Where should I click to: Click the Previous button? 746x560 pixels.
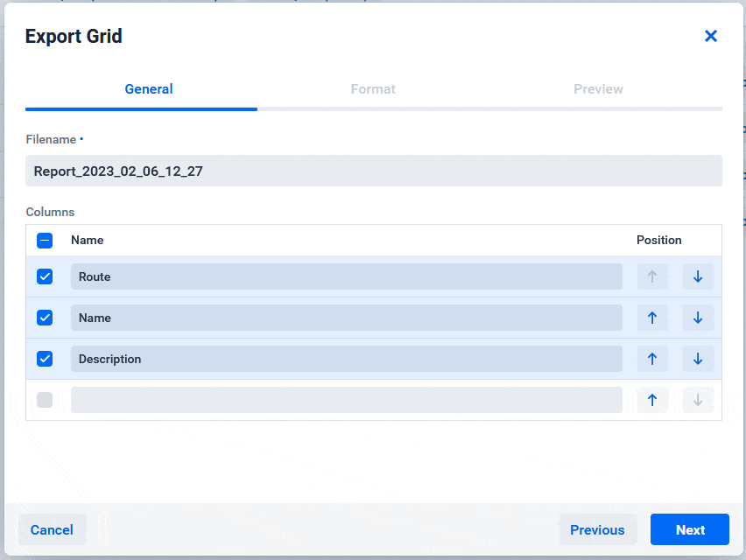click(x=597, y=529)
